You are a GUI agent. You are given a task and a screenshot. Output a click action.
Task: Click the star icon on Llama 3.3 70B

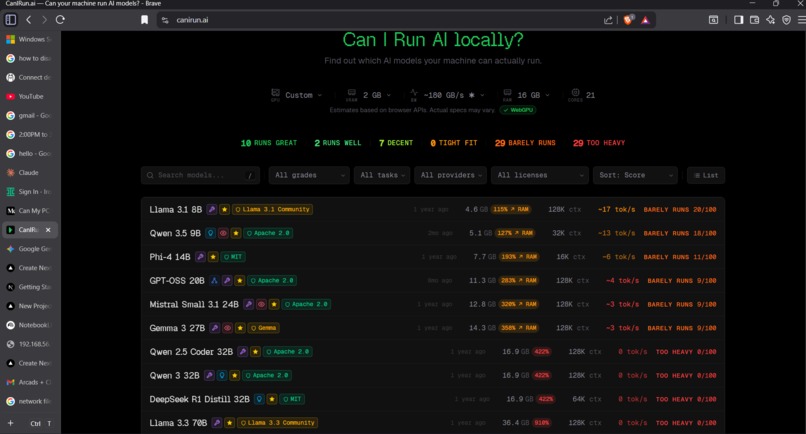point(230,422)
